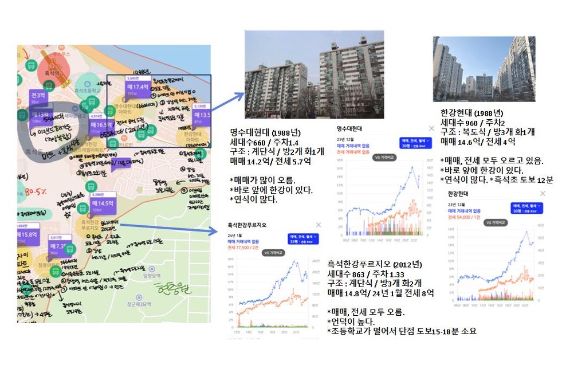The height and width of the screenshot is (392, 566).
Task: Click the 매매 14.6억/ 전세 4억 text line
Action: (x=478, y=142)
